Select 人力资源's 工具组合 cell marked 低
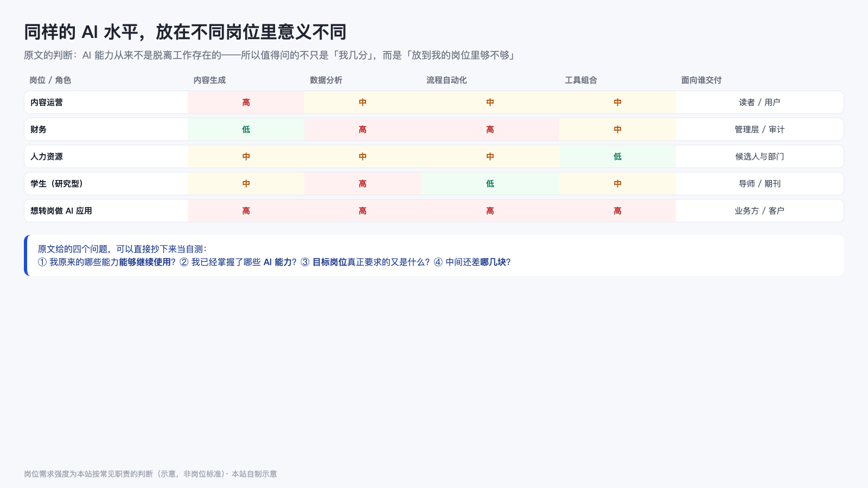The image size is (868, 488). pos(618,157)
